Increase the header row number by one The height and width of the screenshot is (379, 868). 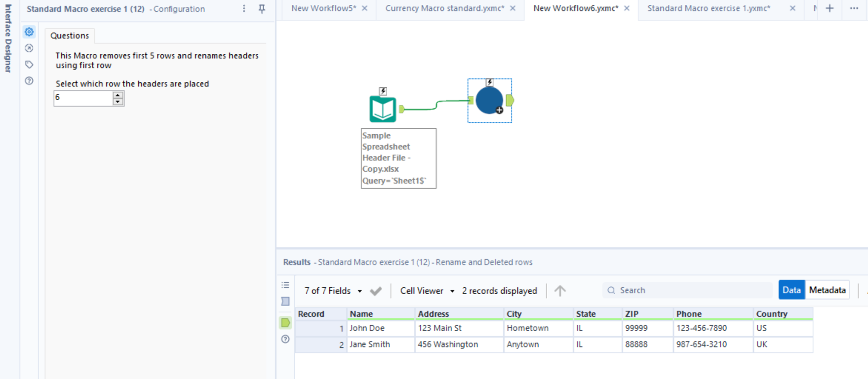point(118,95)
